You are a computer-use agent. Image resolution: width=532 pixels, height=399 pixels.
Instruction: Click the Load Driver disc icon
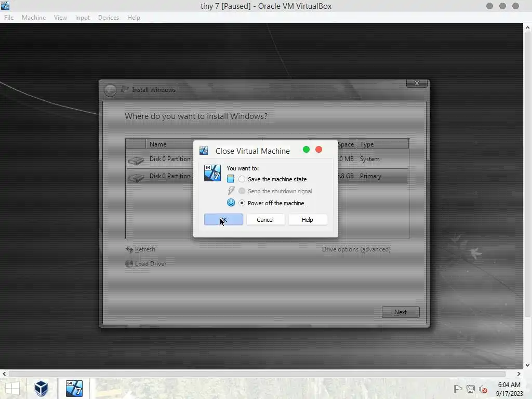(129, 263)
